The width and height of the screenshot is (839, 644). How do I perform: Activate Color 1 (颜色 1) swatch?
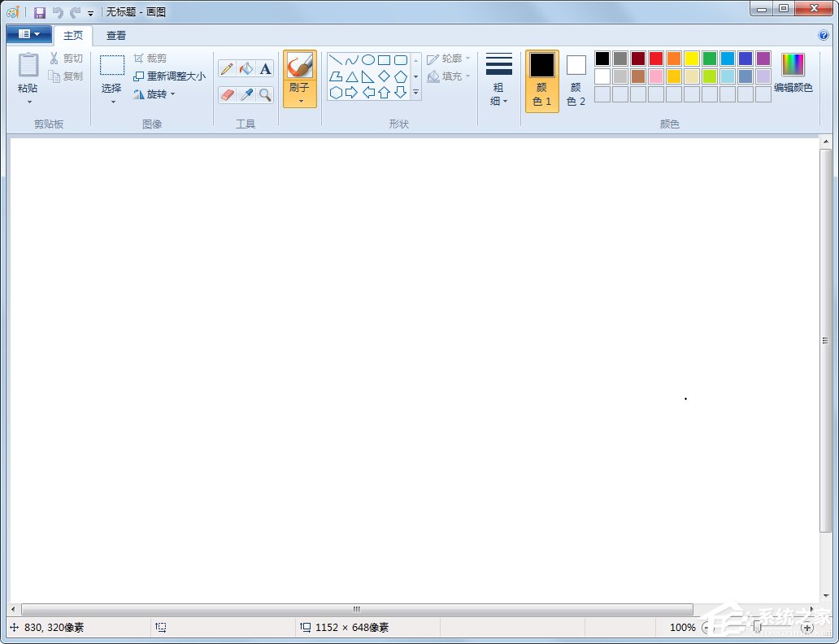[541, 81]
